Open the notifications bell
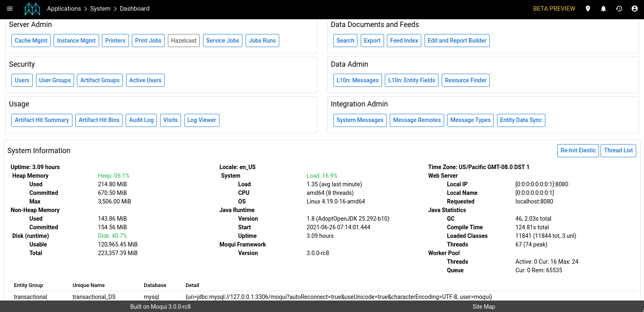644x312 pixels. [x=603, y=9]
